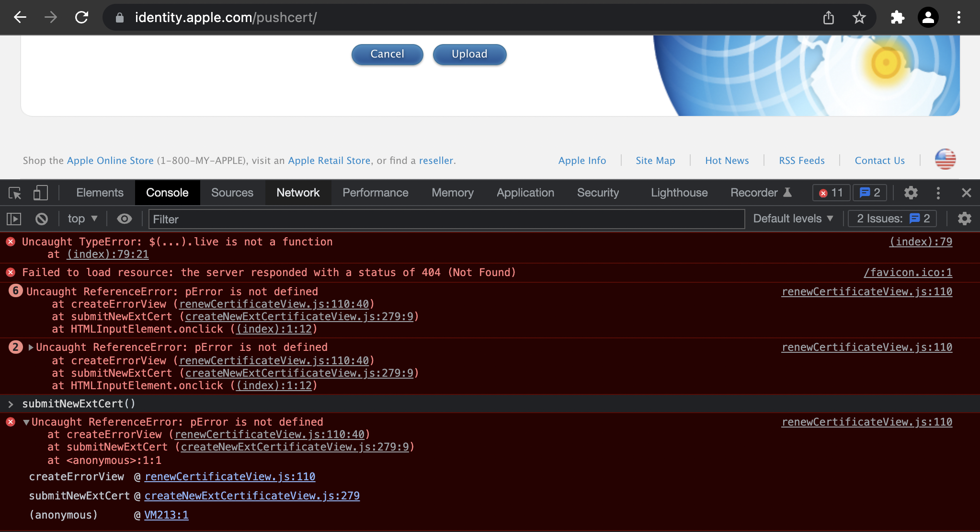Screen dimensions: 980x532
Task: Clear console with the ban icon
Action: [42, 219]
